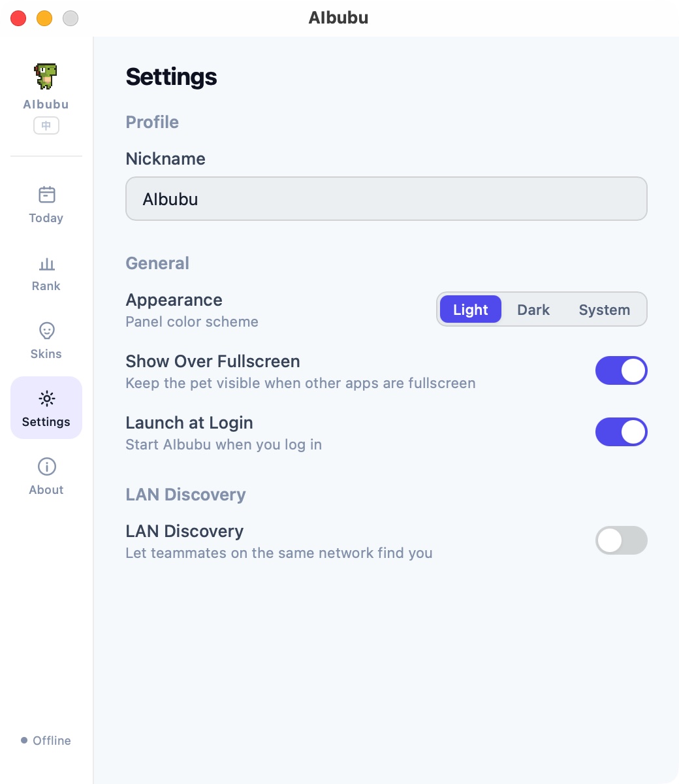Open About via its sidebar label
The width and height of the screenshot is (679, 784).
tap(46, 489)
